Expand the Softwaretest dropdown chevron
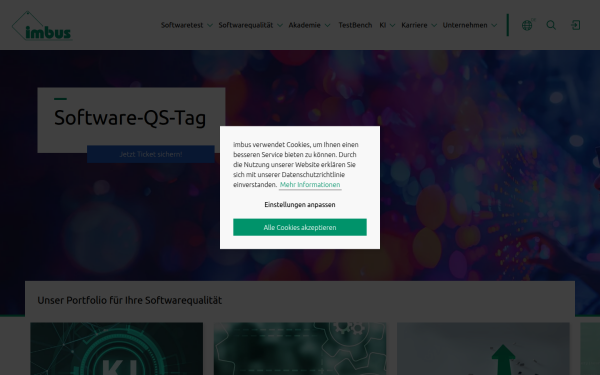600x375 pixels. pyautogui.click(x=210, y=25)
